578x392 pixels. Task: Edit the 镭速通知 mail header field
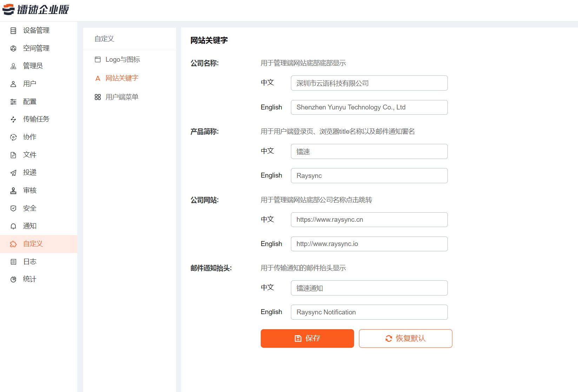point(369,288)
